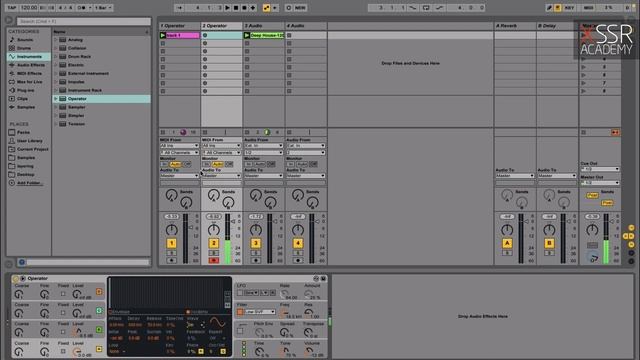640x360 pixels.
Task: Toggle the Operator device on/off button
Action: (x=16, y=279)
